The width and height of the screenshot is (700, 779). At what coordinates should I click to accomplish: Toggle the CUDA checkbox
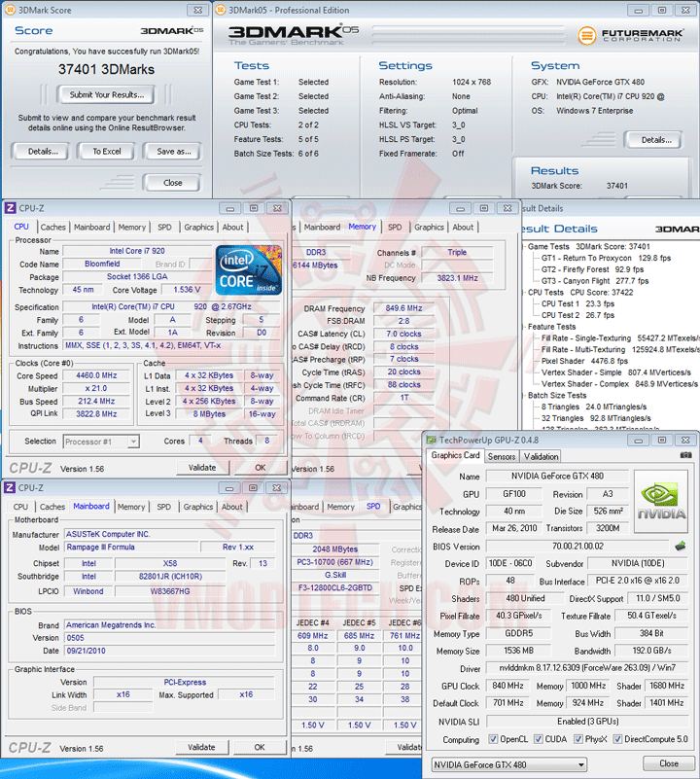point(538,739)
